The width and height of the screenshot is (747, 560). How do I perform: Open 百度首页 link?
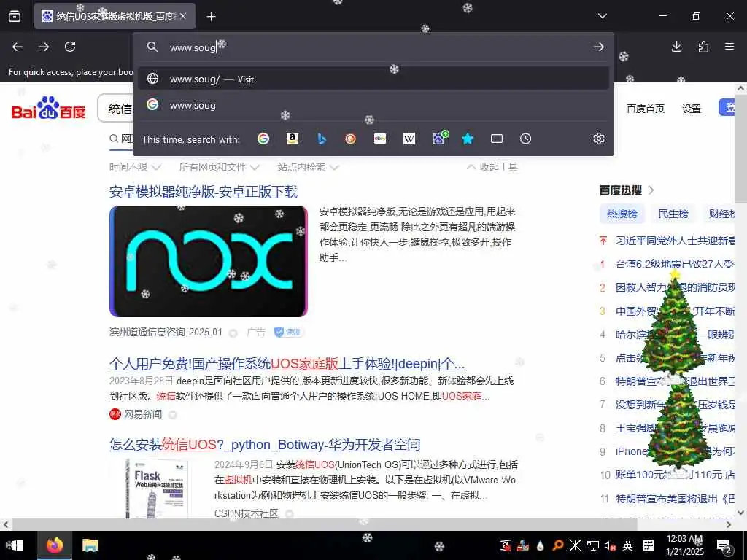pos(645,109)
